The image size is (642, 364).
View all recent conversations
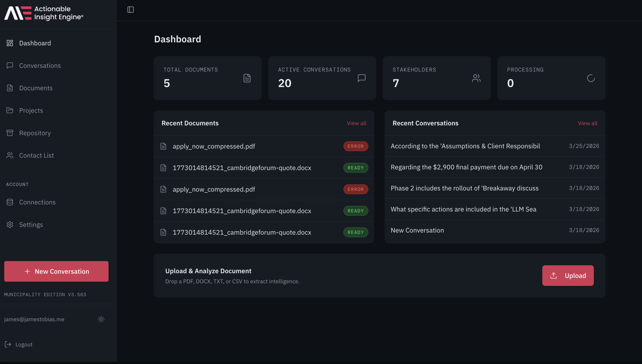point(587,123)
